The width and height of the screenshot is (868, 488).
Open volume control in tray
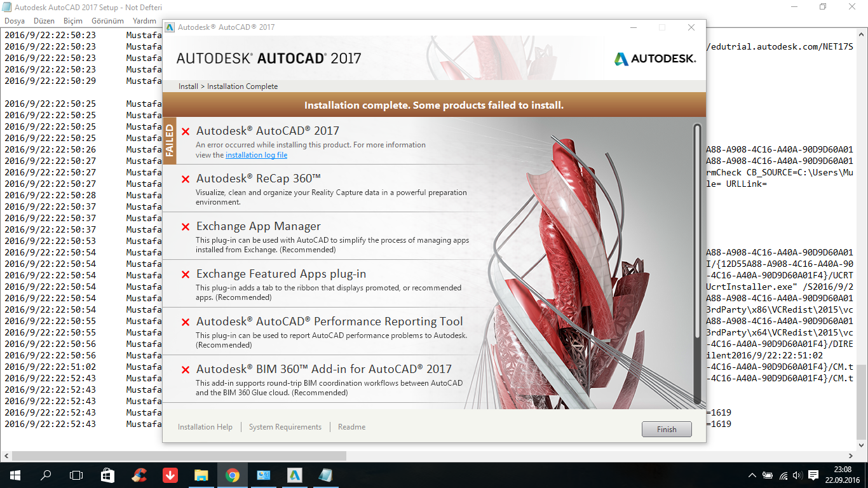pos(797,475)
